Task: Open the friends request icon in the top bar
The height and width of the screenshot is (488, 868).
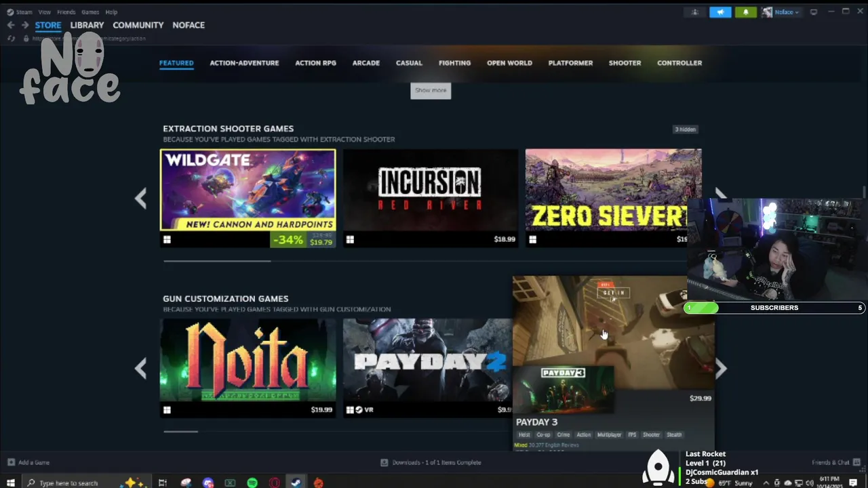Action: [695, 12]
